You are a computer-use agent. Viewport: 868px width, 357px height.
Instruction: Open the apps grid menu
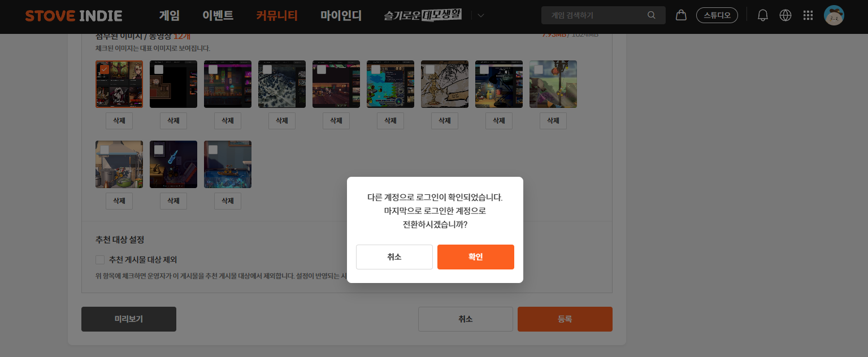[808, 15]
